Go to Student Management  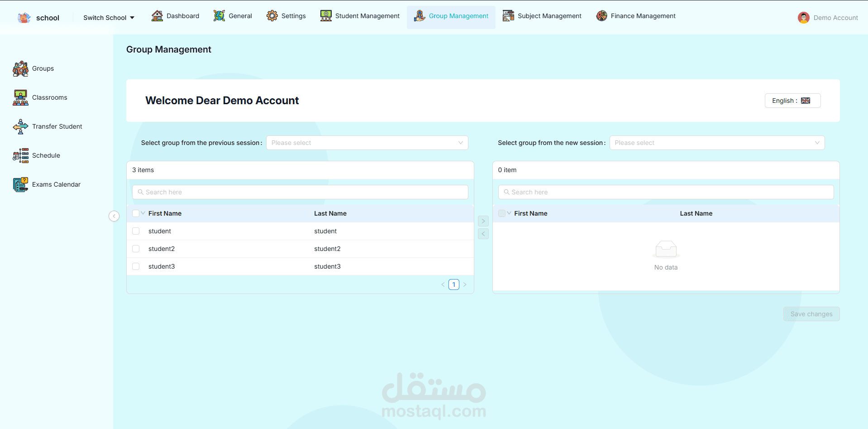coord(360,16)
